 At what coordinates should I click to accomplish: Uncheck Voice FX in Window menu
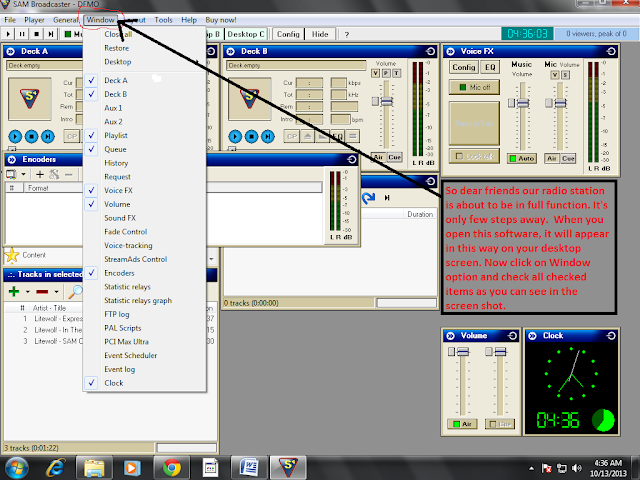144,191
